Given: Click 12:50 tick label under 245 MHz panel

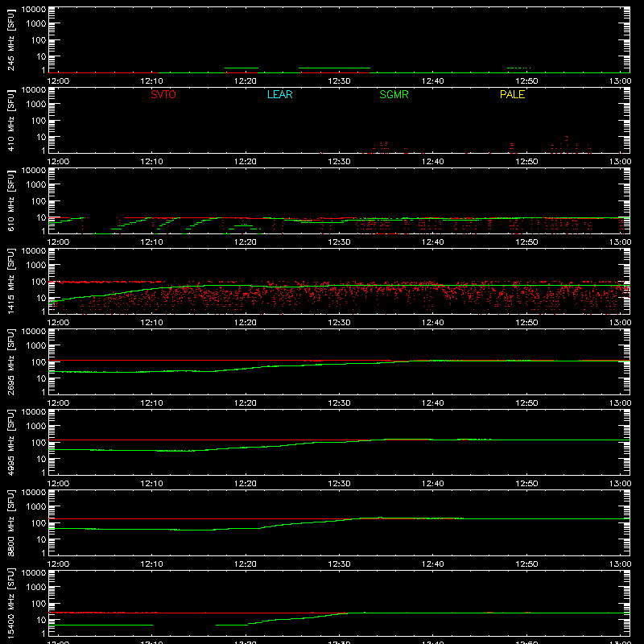Looking at the screenshot, I should tap(526, 81).
